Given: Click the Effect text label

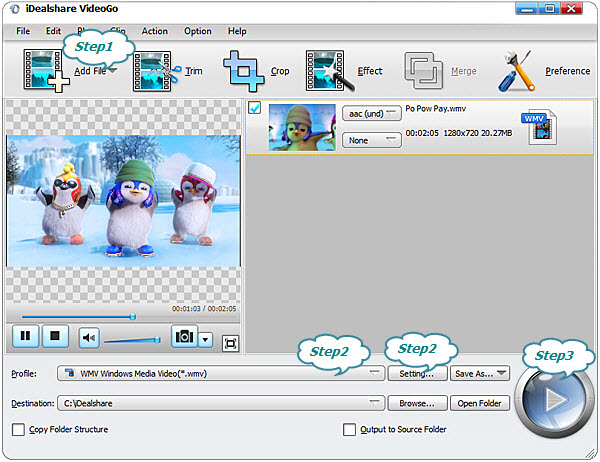Looking at the screenshot, I should coord(370,71).
